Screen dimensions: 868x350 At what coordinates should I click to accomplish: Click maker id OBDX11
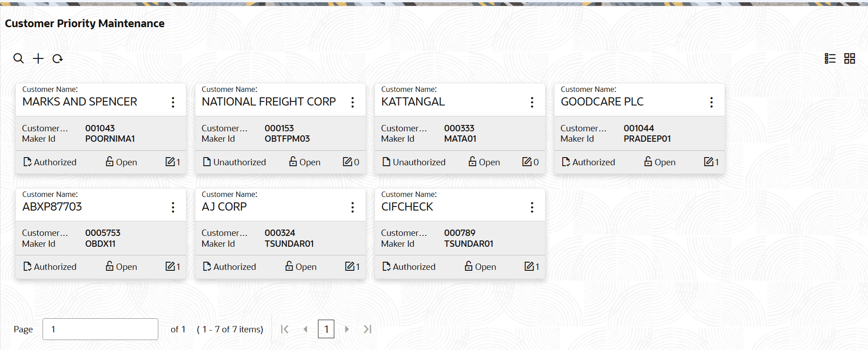tap(100, 244)
